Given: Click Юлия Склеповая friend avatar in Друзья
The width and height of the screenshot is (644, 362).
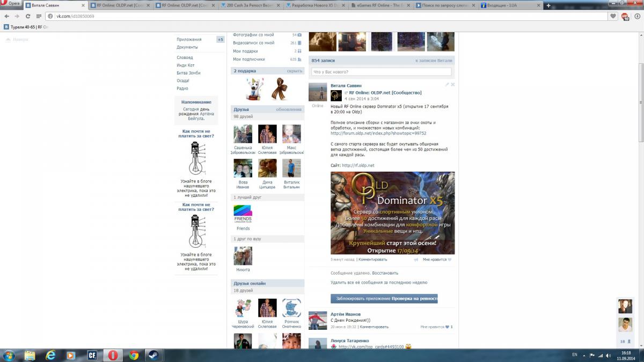Looking at the screenshot, I should (267, 134).
